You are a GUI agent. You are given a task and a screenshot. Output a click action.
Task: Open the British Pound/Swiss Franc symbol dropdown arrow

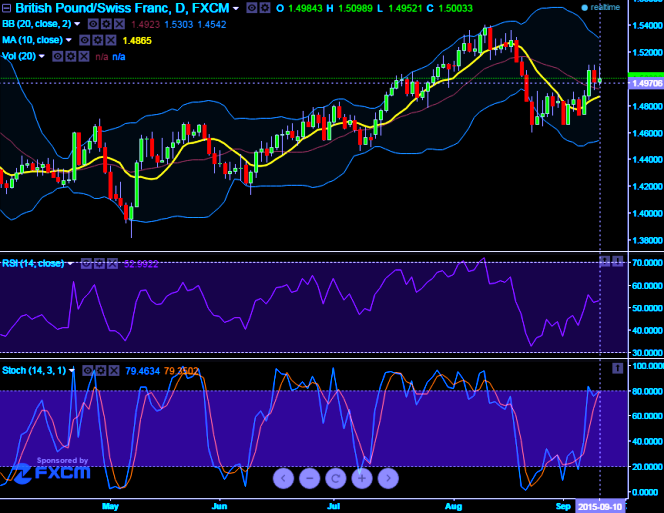[236, 8]
